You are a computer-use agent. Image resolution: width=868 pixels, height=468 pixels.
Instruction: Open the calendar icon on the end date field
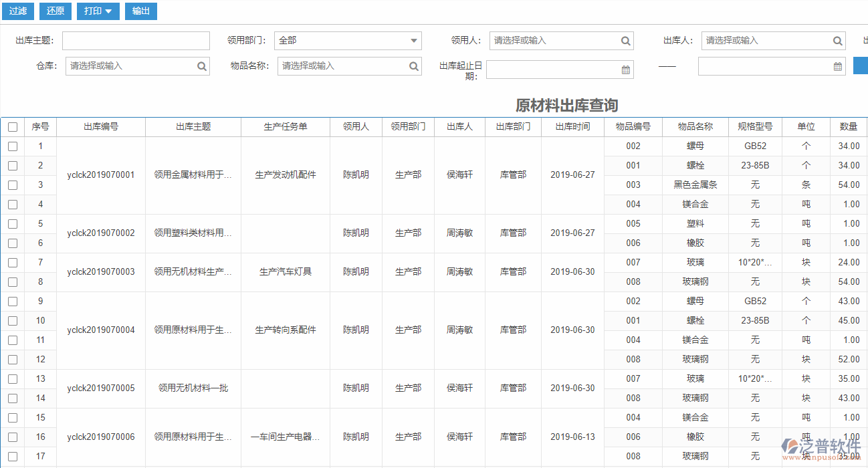[x=837, y=66]
